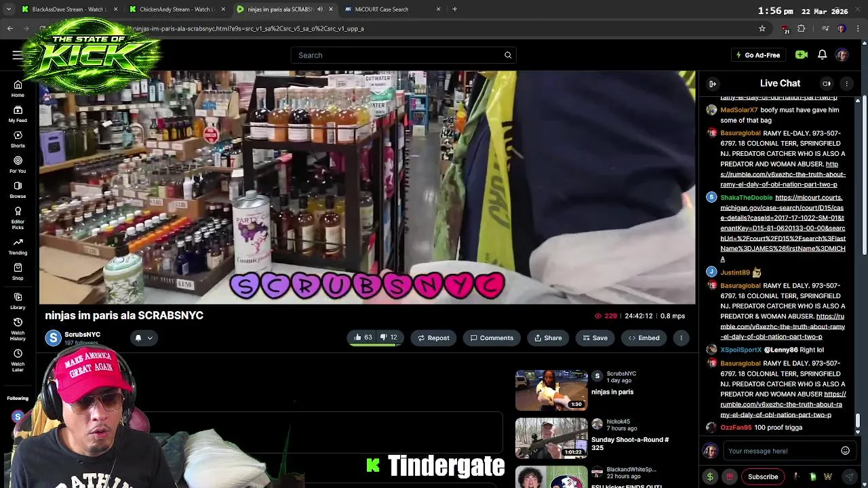Click the Justin89 username in chat

(734, 272)
